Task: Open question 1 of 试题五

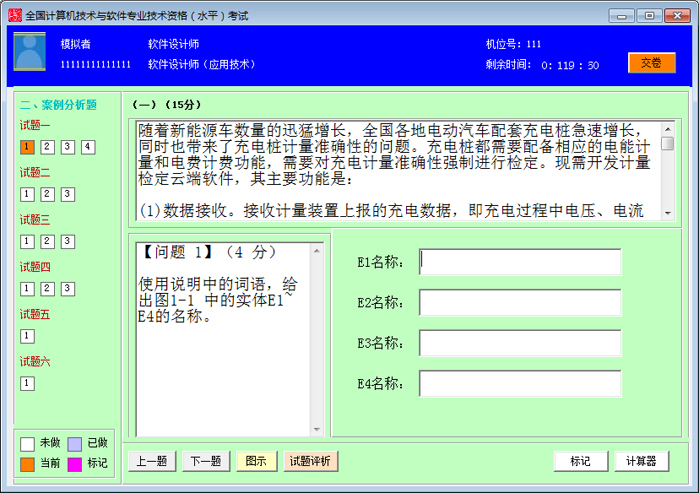Action: pos(27,336)
